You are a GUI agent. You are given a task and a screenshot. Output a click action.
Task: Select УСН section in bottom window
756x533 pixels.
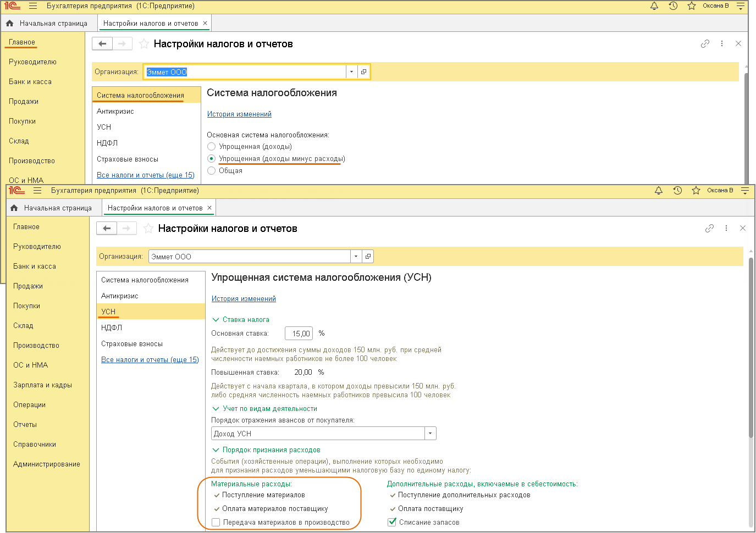tap(151, 312)
